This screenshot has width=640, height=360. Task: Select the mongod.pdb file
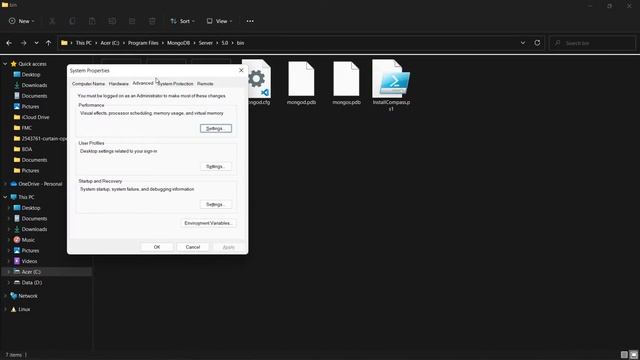(x=301, y=83)
